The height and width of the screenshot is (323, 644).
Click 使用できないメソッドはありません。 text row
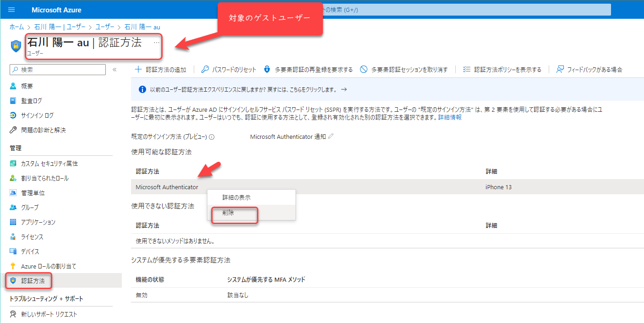[175, 241]
